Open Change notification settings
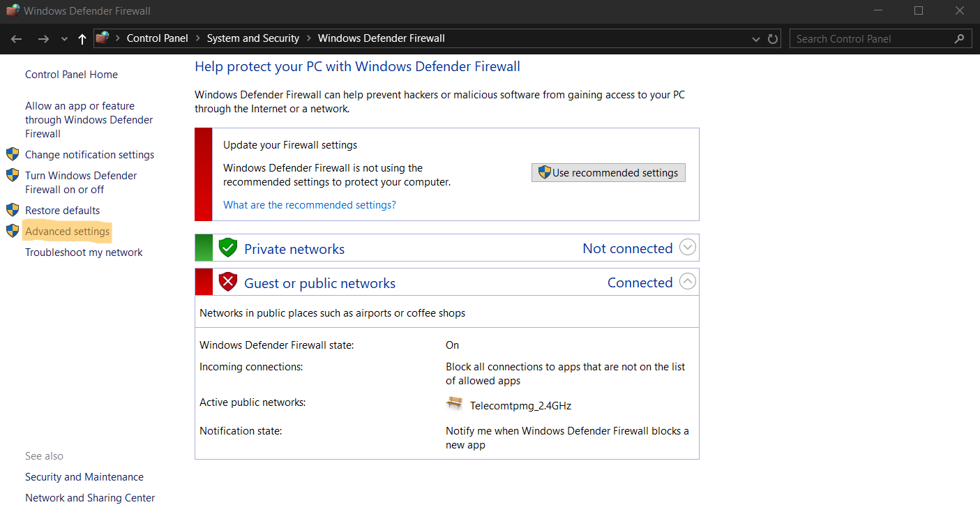This screenshot has width=980, height=521. [89, 155]
